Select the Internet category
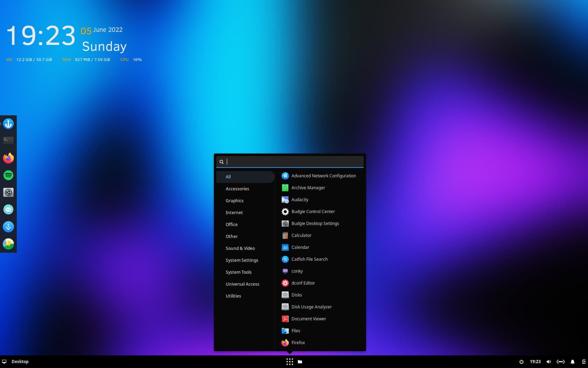 click(x=245, y=213)
